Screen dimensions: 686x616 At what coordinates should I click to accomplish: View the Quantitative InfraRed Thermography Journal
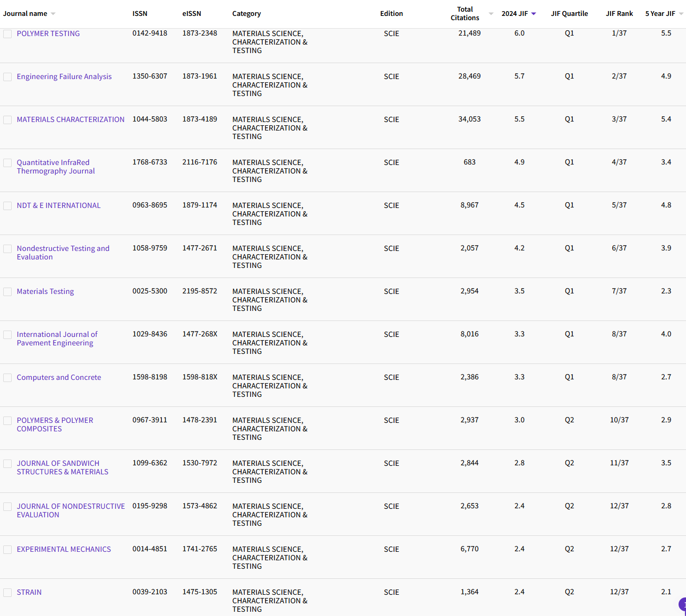point(55,167)
